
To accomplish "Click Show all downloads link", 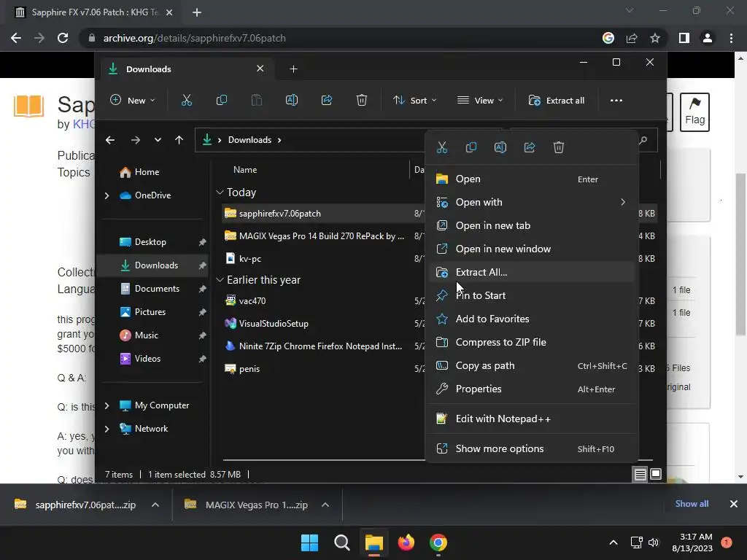I will click(692, 504).
